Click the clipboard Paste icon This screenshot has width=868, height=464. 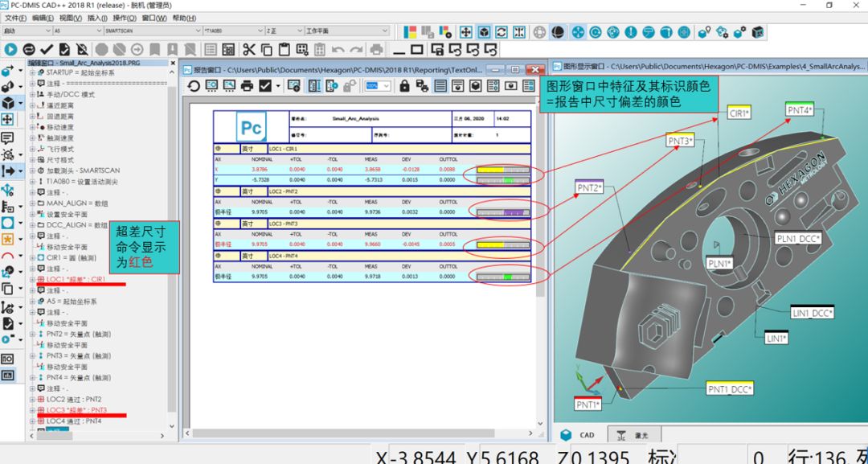click(284, 50)
